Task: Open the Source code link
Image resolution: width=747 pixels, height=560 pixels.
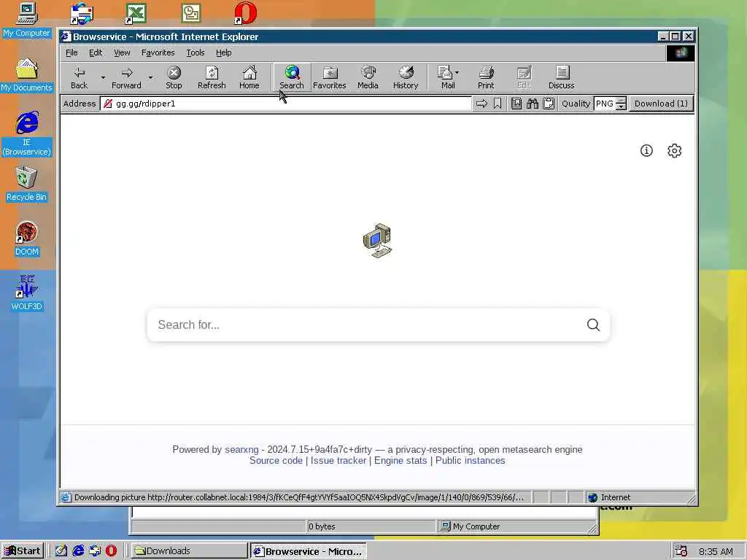Action: (x=276, y=461)
